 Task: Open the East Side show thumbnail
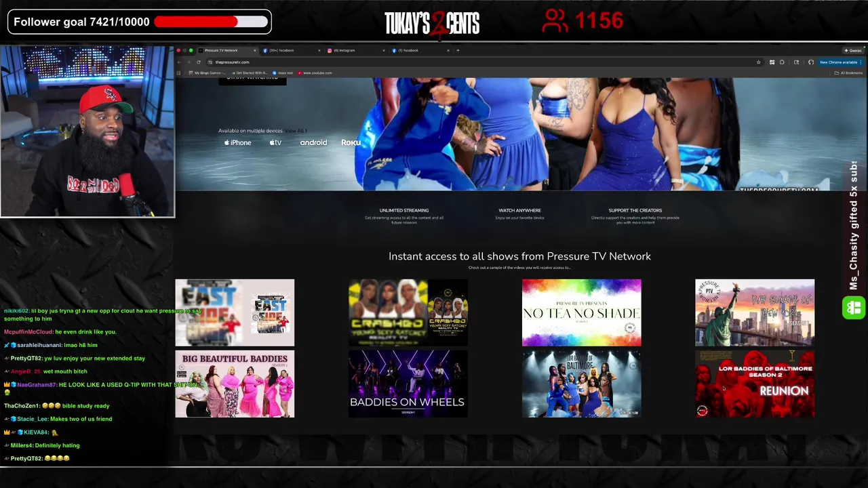pos(235,312)
